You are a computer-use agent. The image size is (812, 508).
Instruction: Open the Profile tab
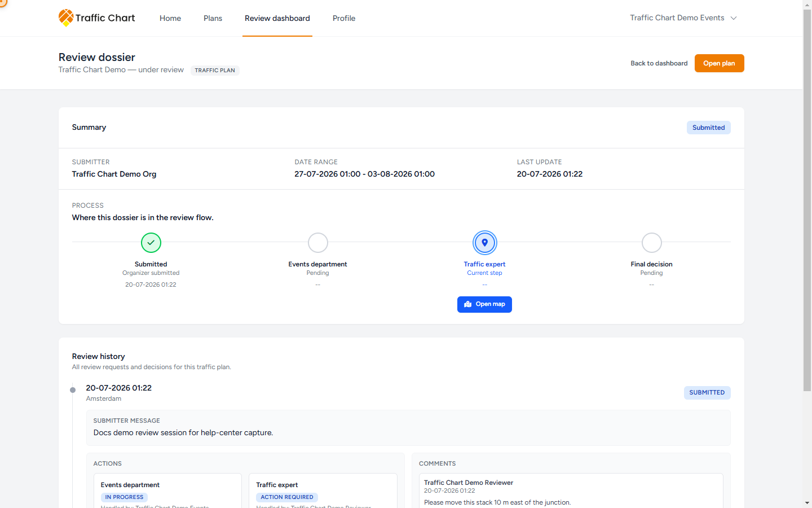click(x=344, y=18)
